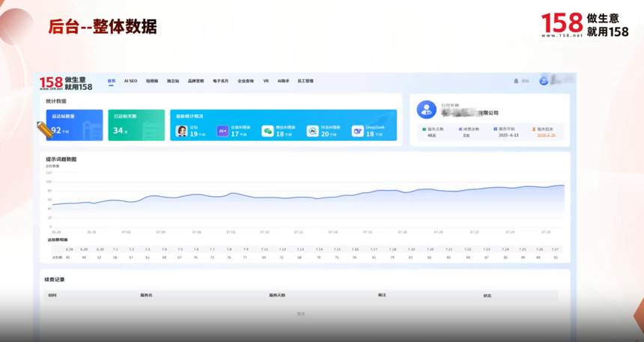Click the 服务名 column header

click(146, 295)
